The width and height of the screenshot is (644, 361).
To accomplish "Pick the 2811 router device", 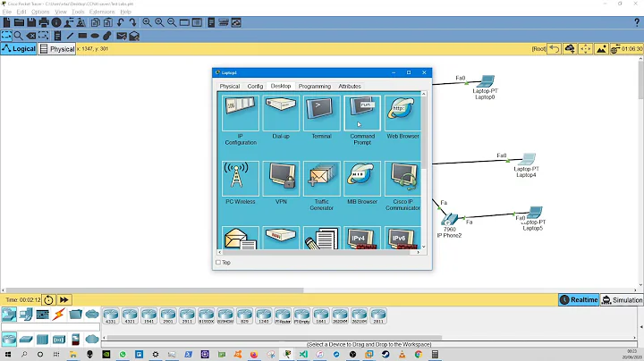I will (377, 316).
